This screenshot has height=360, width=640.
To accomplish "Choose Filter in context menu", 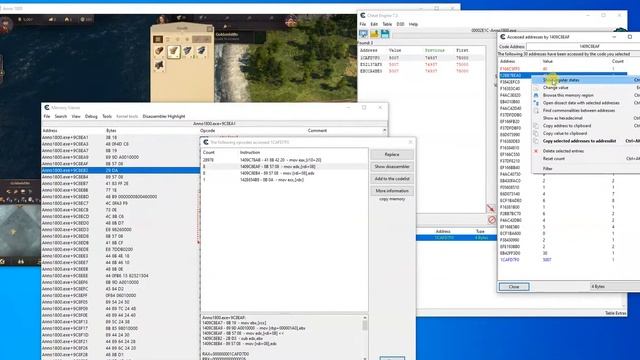I will pos(547,169).
